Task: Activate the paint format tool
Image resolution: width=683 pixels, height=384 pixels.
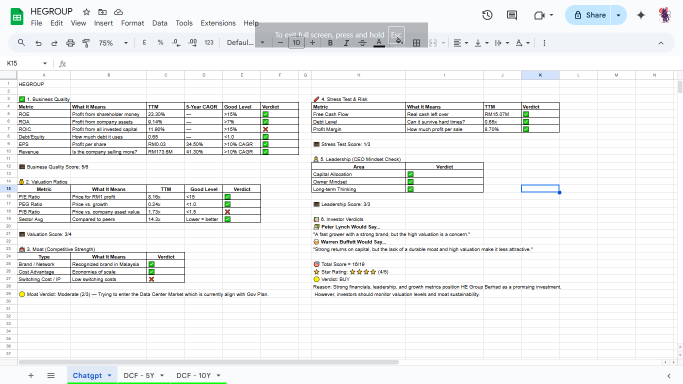Action: pyautogui.click(x=86, y=43)
